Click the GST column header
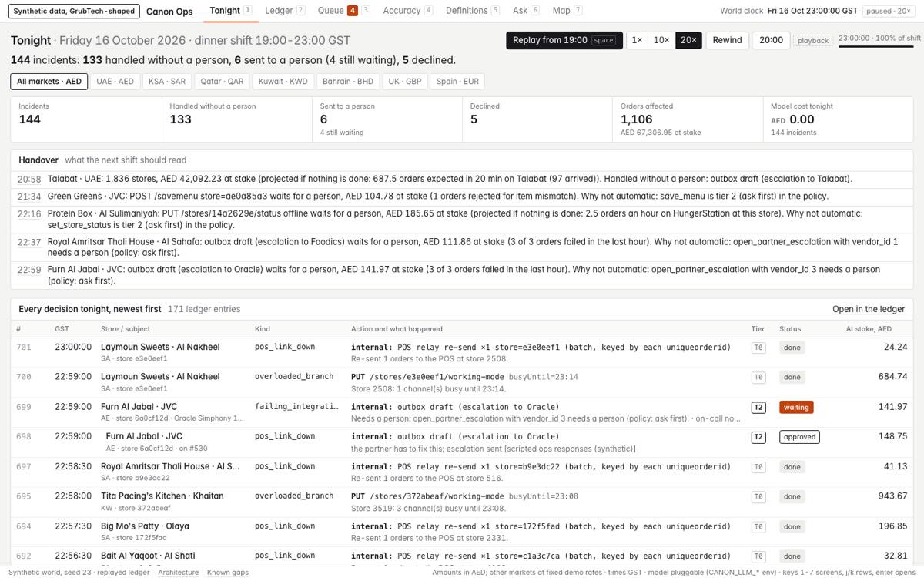The height and width of the screenshot is (578, 924). 62,329
